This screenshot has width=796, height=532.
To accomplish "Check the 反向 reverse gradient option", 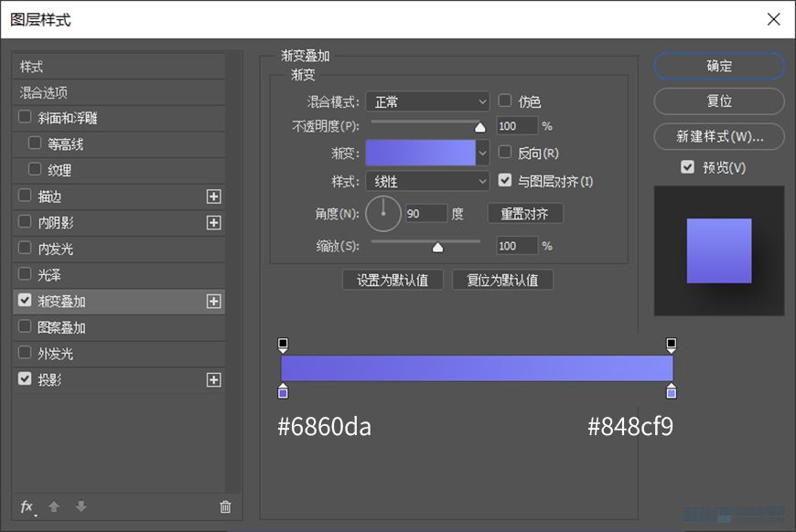I will click(x=505, y=153).
